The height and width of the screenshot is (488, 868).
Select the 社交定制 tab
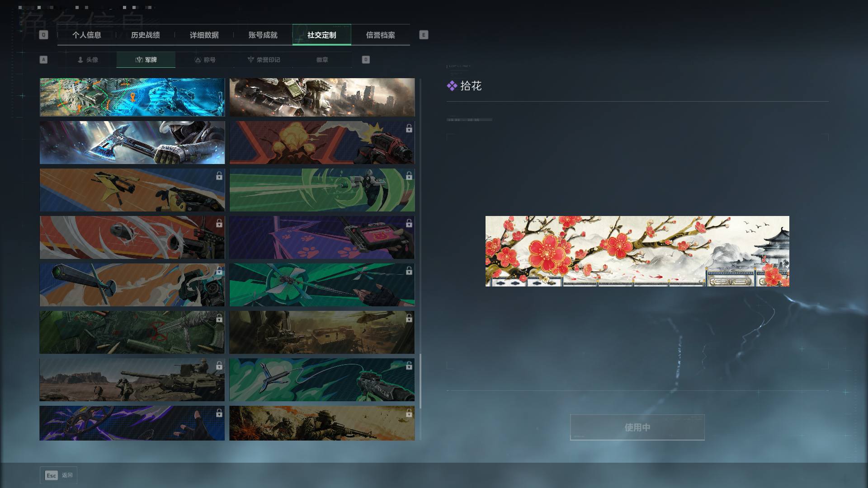click(x=322, y=35)
